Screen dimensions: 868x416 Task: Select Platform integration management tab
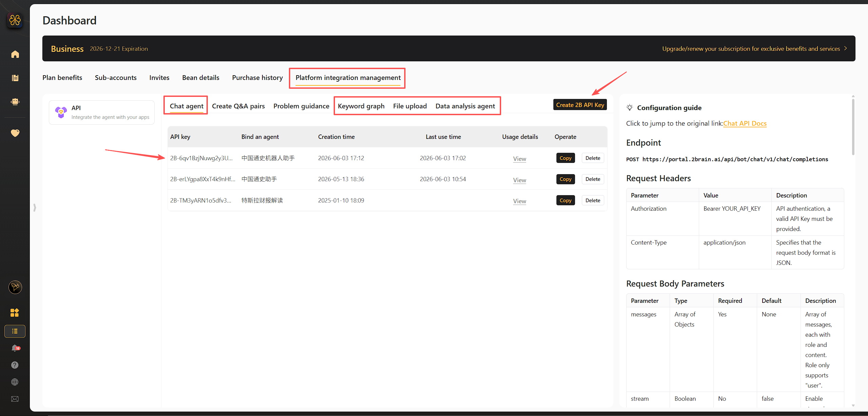point(348,78)
